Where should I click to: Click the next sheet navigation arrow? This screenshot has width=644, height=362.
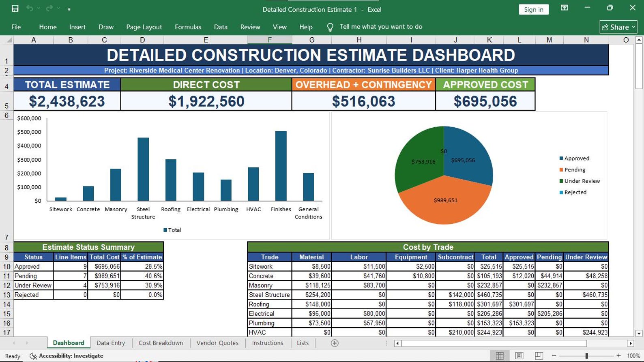tap(27, 343)
